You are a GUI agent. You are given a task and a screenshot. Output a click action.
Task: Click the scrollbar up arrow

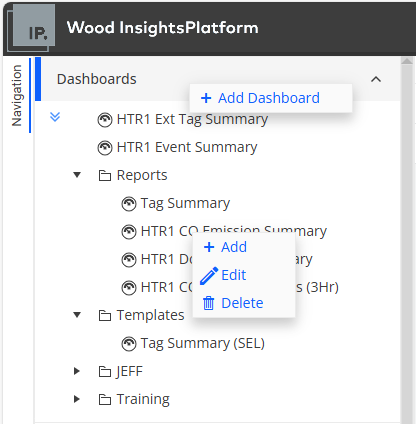(407, 61)
